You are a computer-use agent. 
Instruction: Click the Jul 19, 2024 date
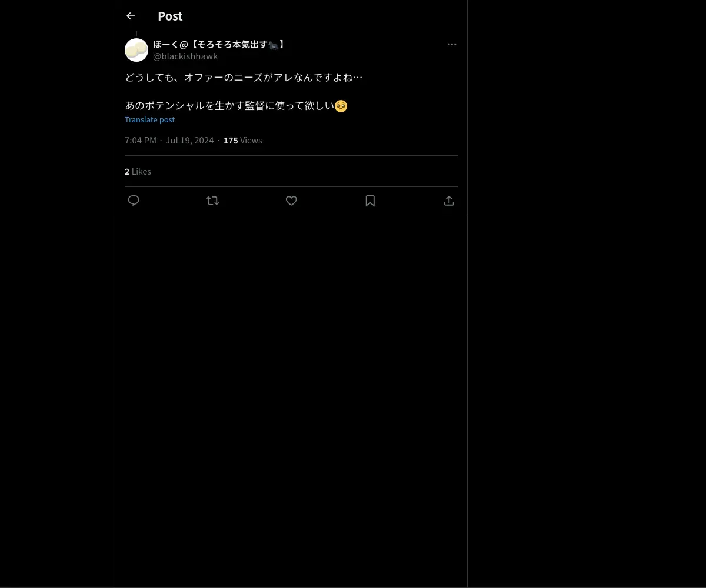(189, 140)
